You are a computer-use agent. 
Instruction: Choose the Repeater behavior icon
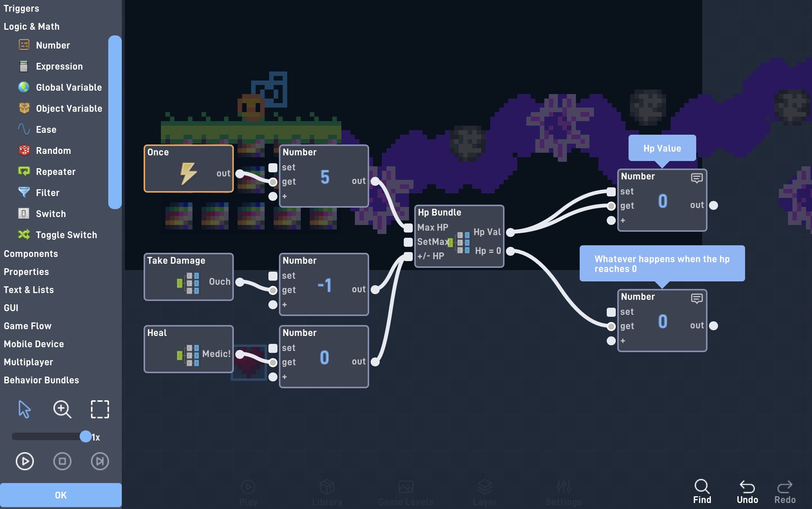[24, 172]
